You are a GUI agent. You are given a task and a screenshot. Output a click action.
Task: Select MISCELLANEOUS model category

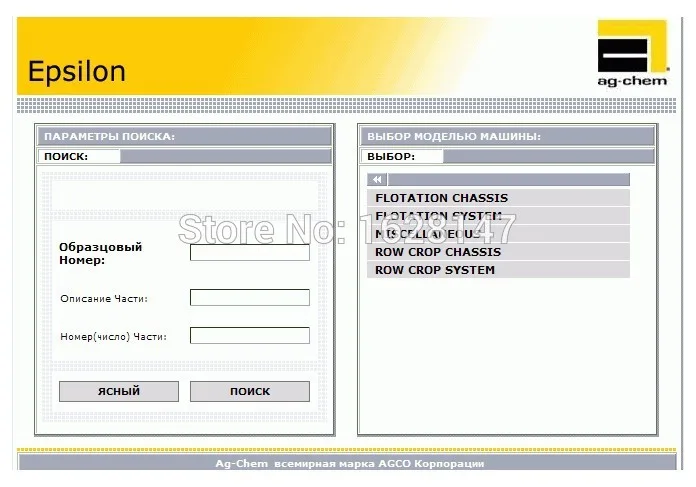tap(498, 234)
